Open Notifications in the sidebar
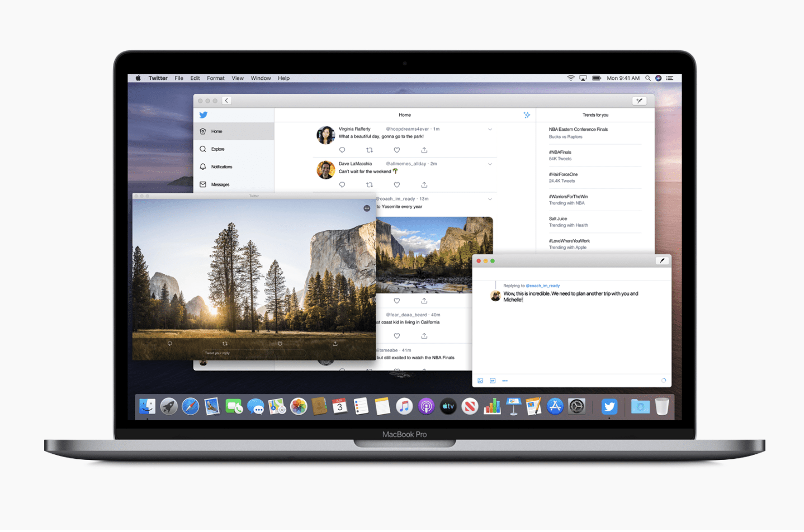804x532 pixels. point(234,167)
